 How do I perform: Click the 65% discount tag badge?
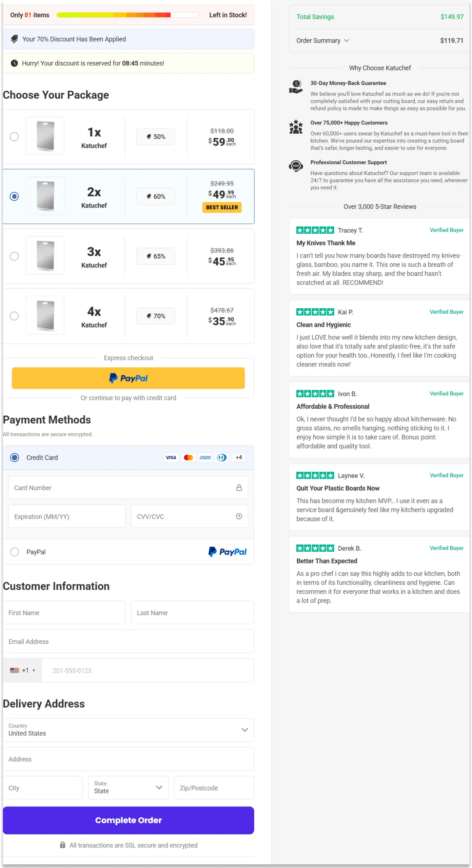coord(155,256)
